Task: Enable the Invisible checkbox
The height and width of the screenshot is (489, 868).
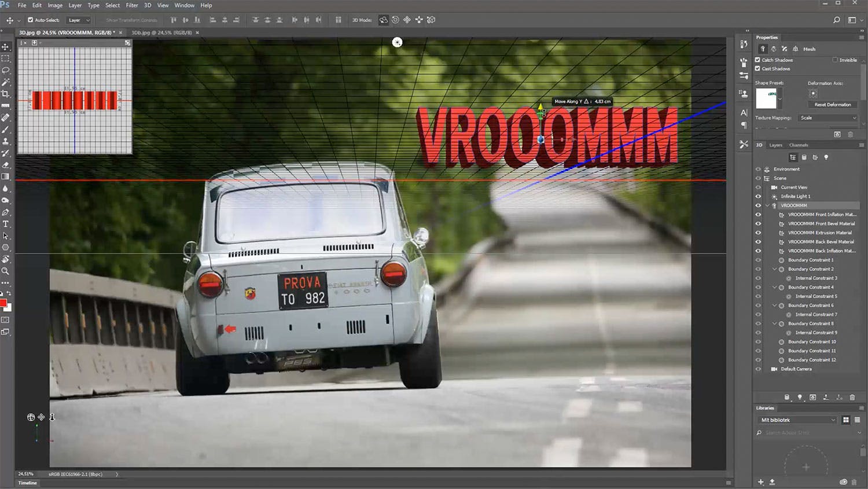Action: [x=835, y=60]
